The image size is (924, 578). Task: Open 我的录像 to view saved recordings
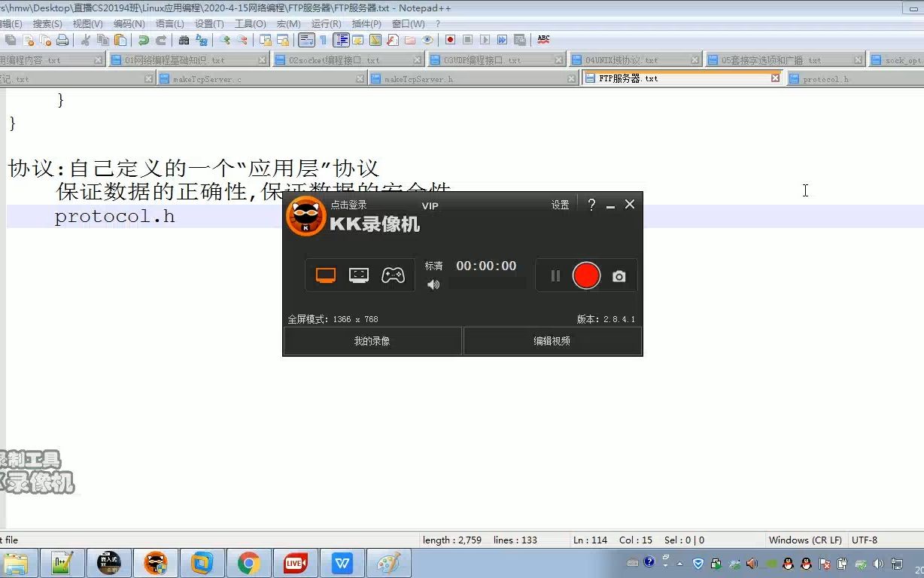coord(372,341)
